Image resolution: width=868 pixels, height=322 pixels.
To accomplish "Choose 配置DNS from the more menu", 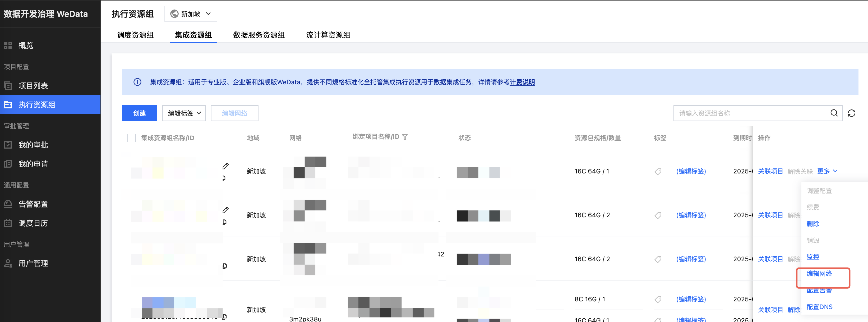I will tap(819, 307).
